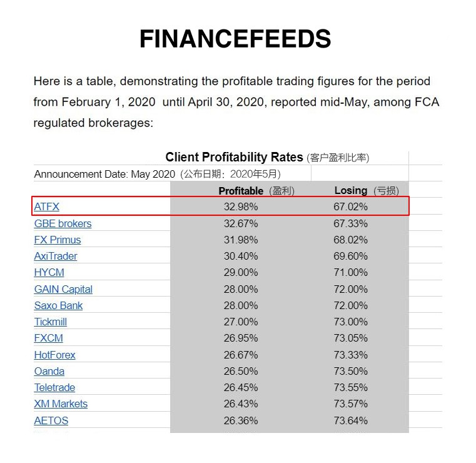
Task: Select the HYCM broker link
Action: (x=49, y=272)
